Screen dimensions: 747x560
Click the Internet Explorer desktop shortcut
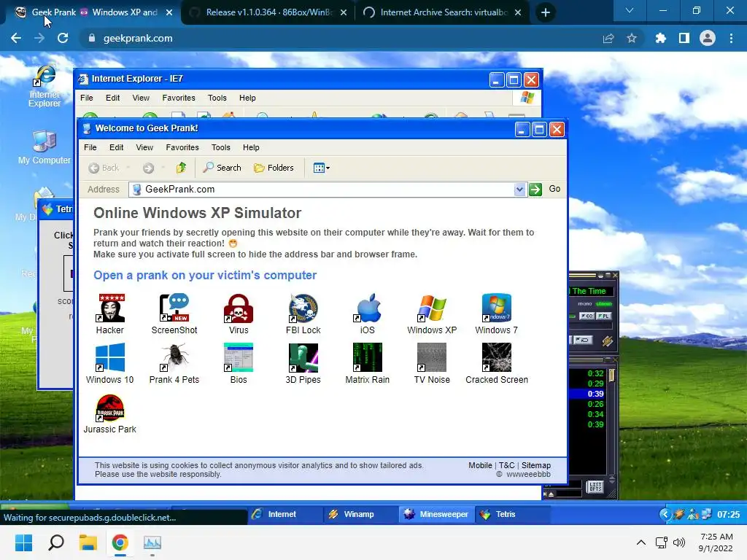44,87
